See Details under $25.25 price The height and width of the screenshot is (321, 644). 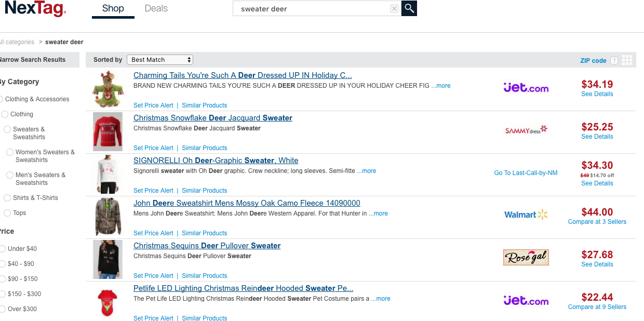[597, 137]
